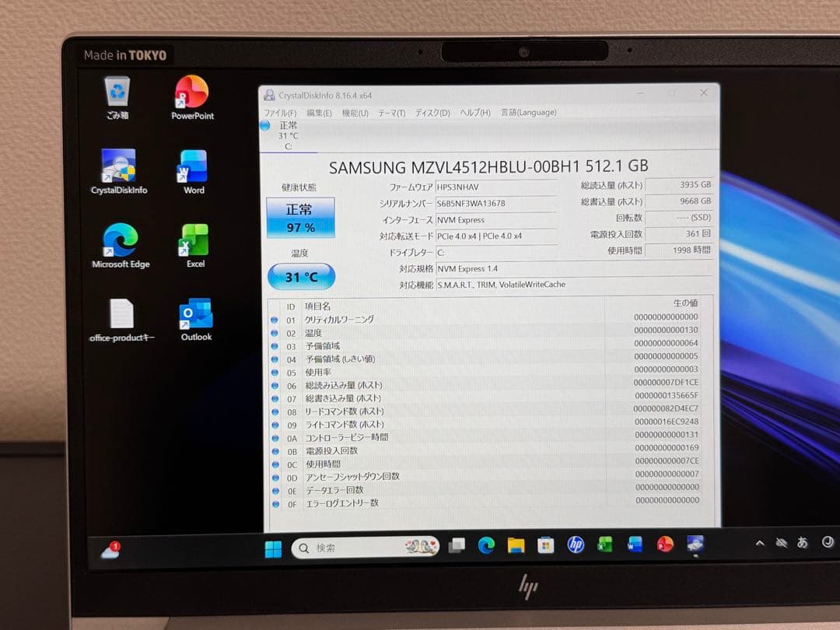
Task: Close the CrystalDiskInfo window
Action: coord(703,93)
